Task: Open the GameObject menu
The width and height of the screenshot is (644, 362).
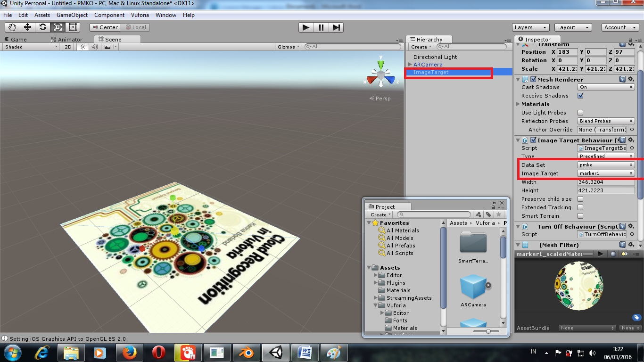Action: point(72,15)
